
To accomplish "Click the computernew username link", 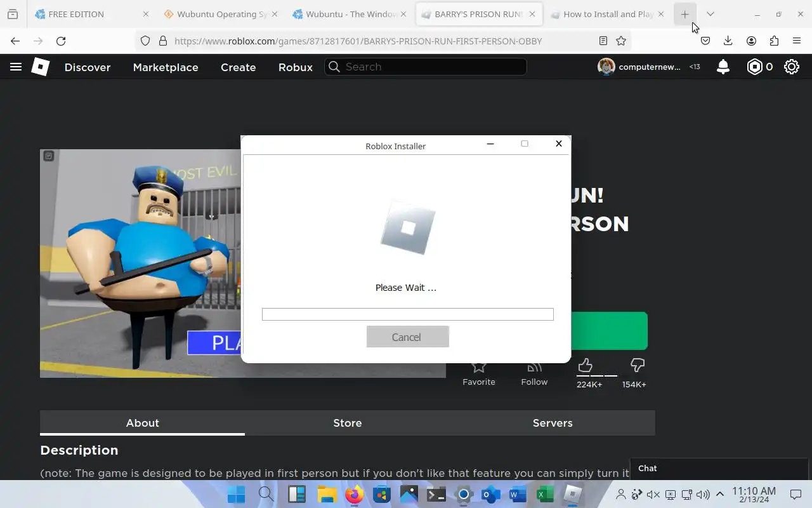I will click(650, 67).
